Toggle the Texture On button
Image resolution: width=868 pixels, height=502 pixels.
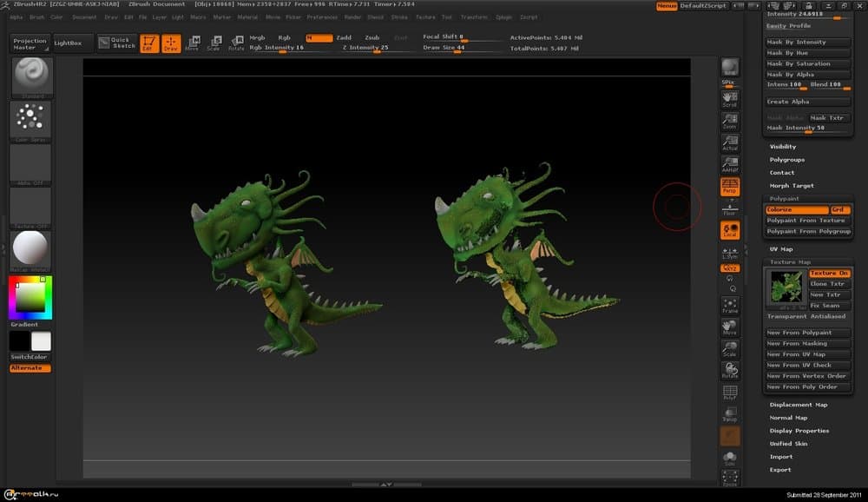coord(829,274)
